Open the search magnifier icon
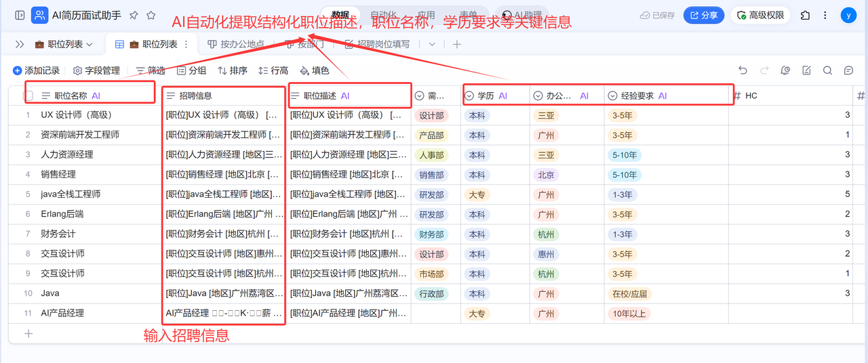The height and width of the screenshot is (363, 868). (x=827, y=70)
